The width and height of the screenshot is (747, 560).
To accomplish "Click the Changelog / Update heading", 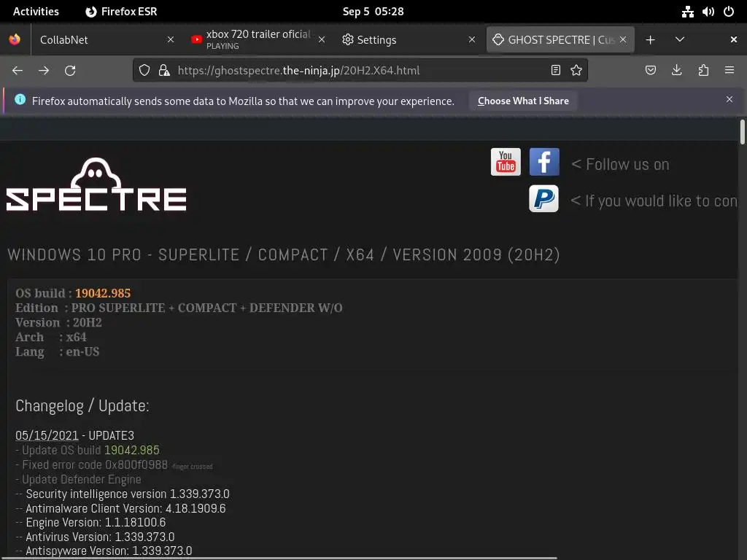I will point(82,405).
